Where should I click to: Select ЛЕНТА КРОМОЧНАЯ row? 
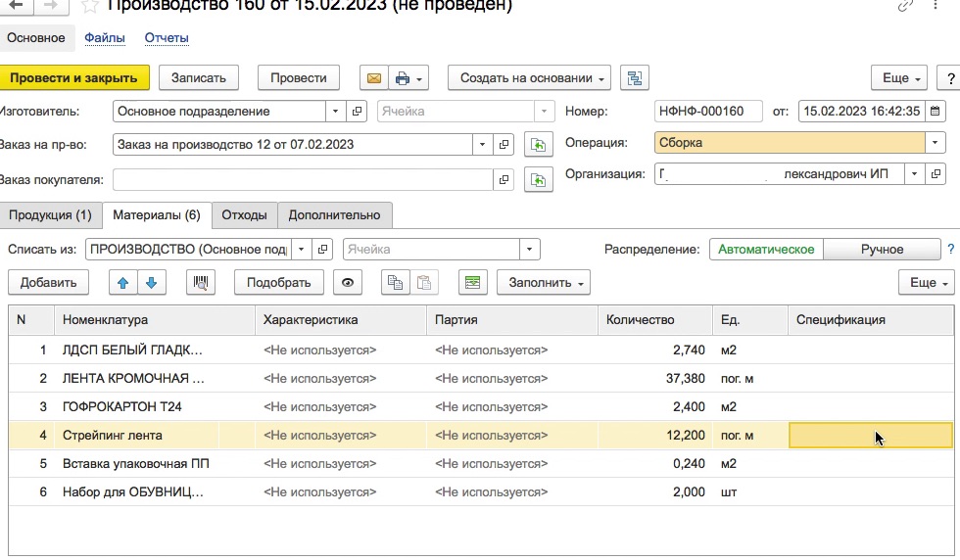pyautogui.click(x=481, y=378)
